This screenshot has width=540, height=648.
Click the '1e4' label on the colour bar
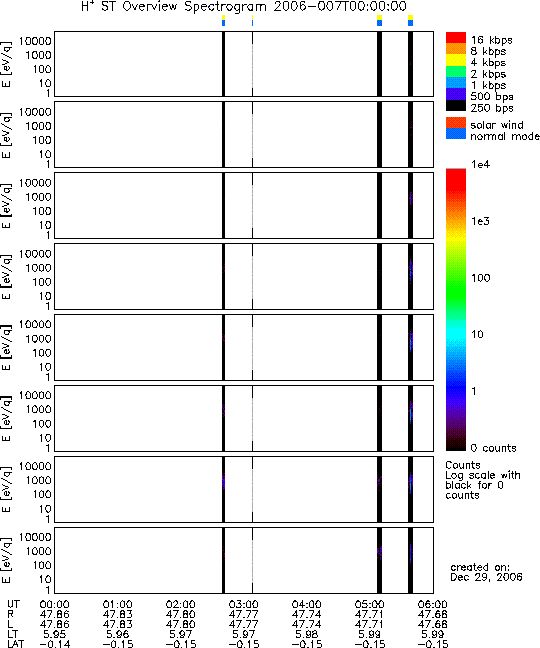pos(481,164)
